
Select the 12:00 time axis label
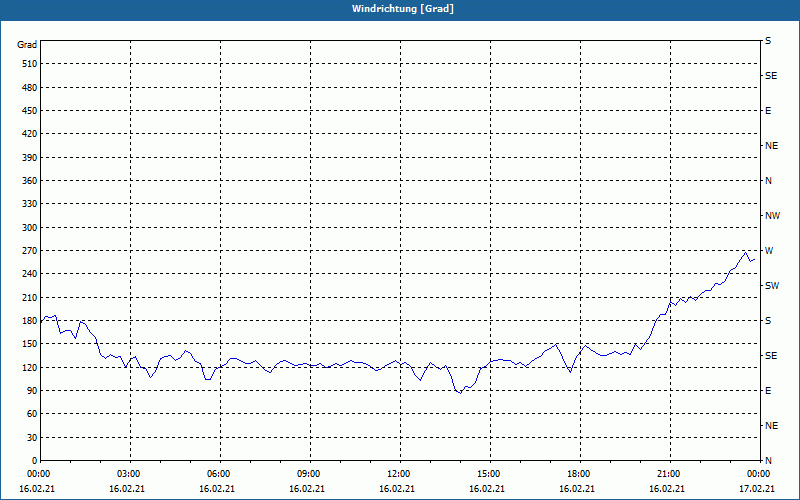tap(399, 474)
